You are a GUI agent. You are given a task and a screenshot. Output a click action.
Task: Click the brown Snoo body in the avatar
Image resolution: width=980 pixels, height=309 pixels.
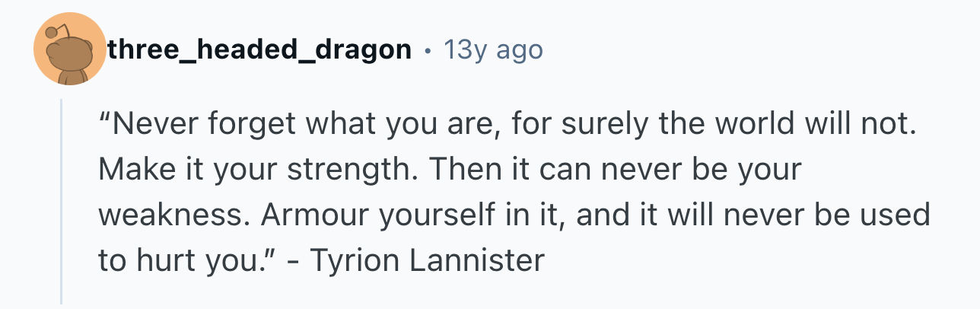pos(70,62)
